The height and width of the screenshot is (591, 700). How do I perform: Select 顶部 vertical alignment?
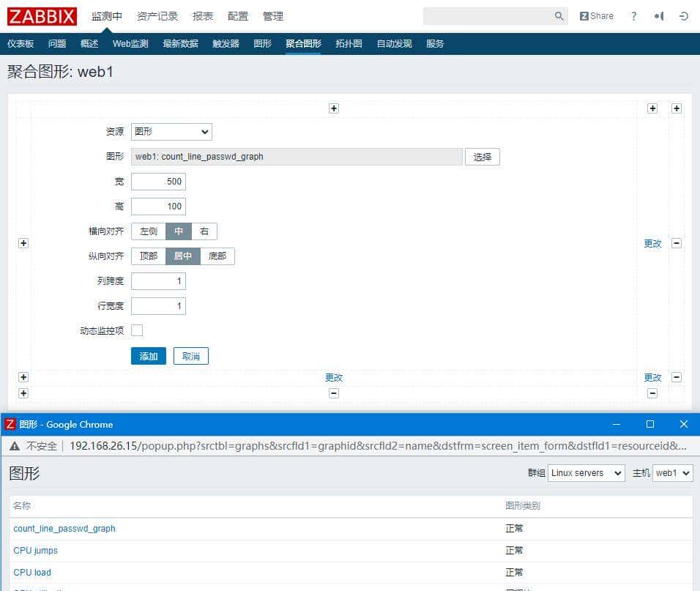(x=149, y=256)
